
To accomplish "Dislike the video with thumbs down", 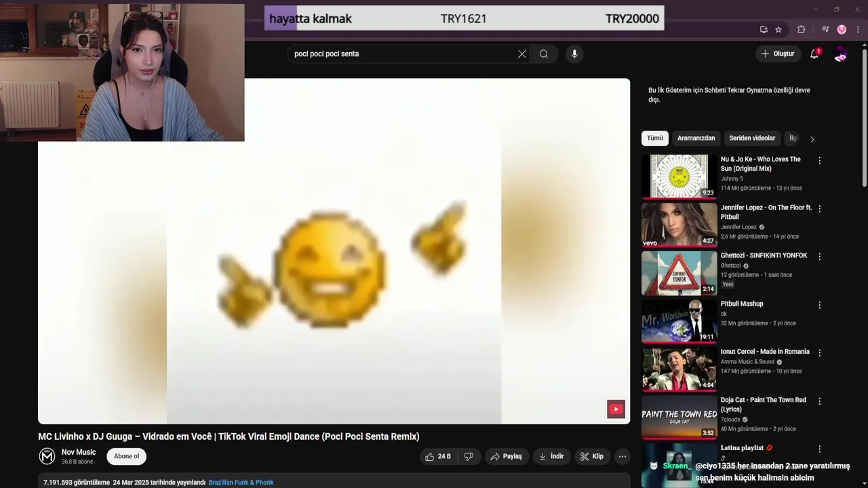I will (x=469, y=457).
